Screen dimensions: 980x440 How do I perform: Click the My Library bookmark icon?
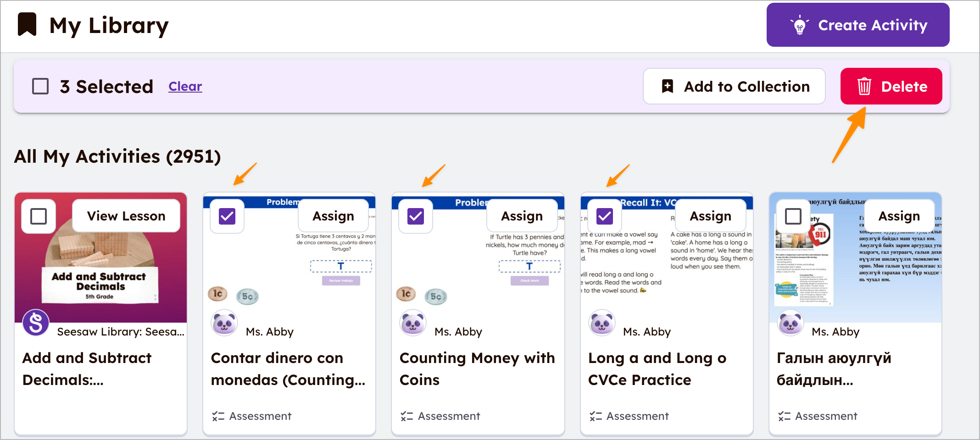(x=27, y=24)
